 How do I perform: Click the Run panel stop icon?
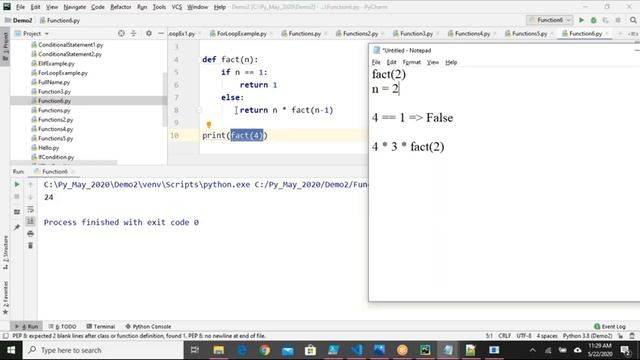tap(17, 197)
